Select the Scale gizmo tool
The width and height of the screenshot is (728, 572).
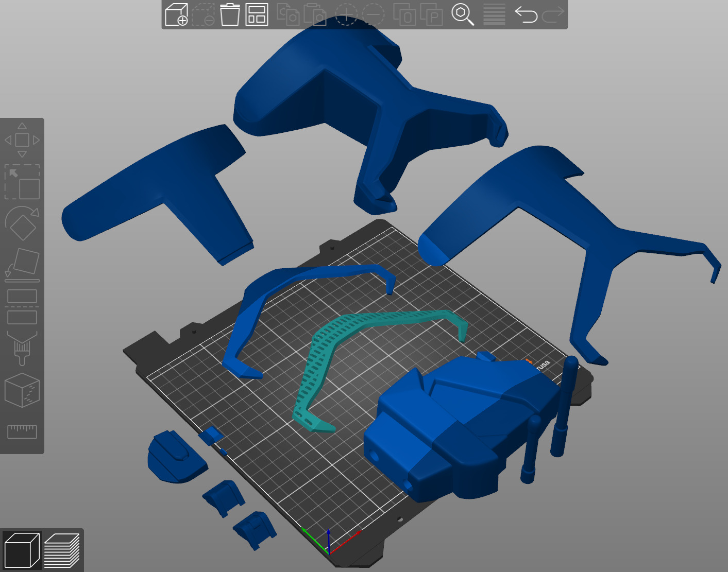(x=22, y=182)
